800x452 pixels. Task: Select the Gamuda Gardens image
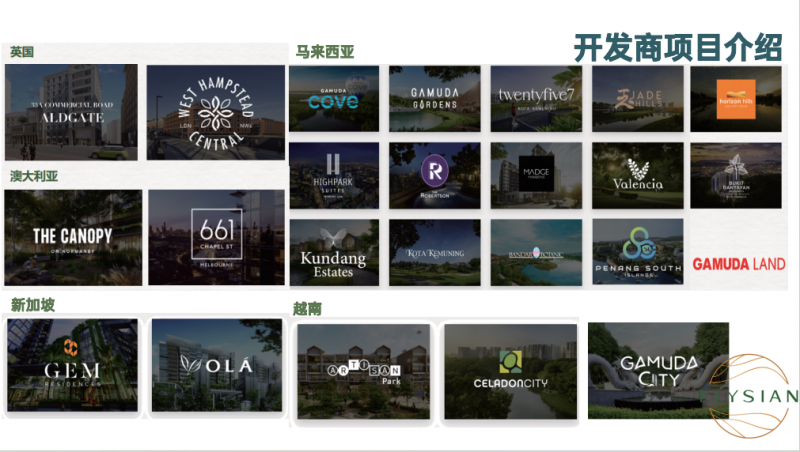click(435, 98)
